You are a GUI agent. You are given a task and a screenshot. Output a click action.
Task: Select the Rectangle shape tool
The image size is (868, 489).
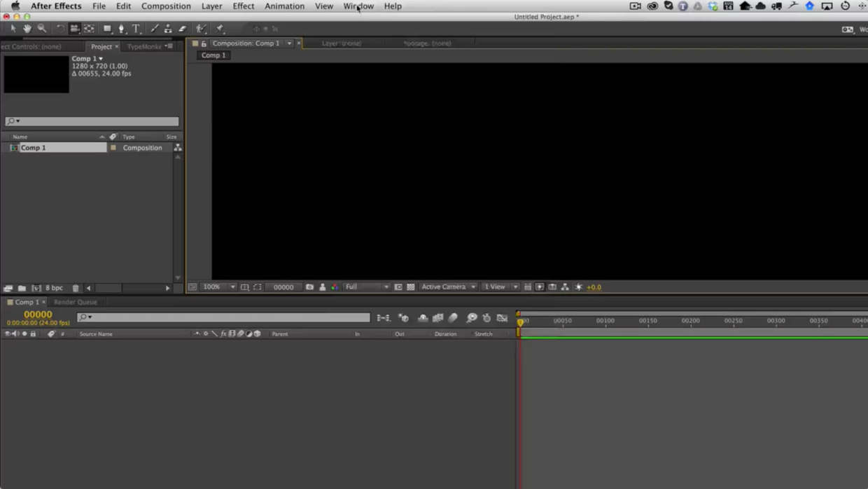point(107,29)
